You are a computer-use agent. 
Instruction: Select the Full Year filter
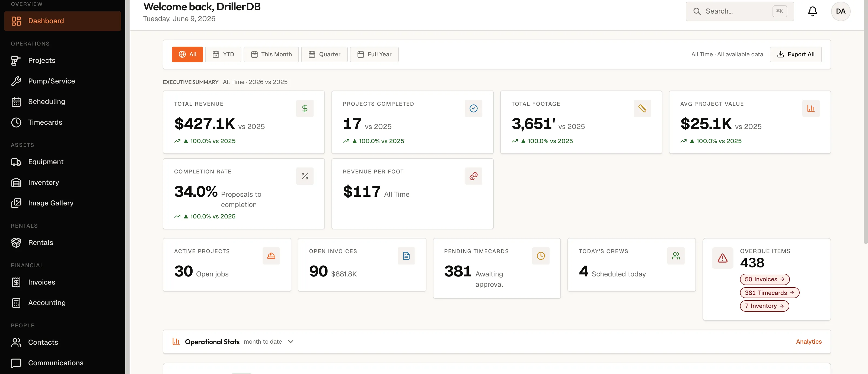(x=374, y=54)
